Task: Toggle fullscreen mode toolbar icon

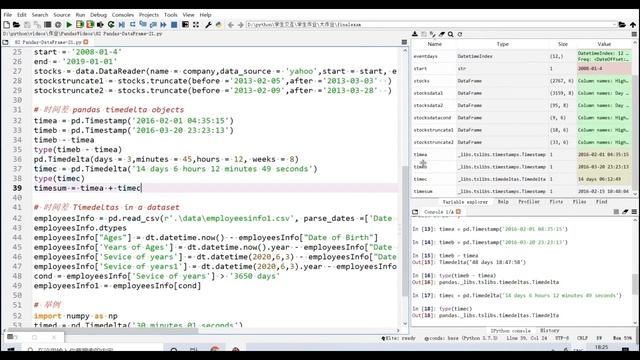Action: [x=196, y=25]
